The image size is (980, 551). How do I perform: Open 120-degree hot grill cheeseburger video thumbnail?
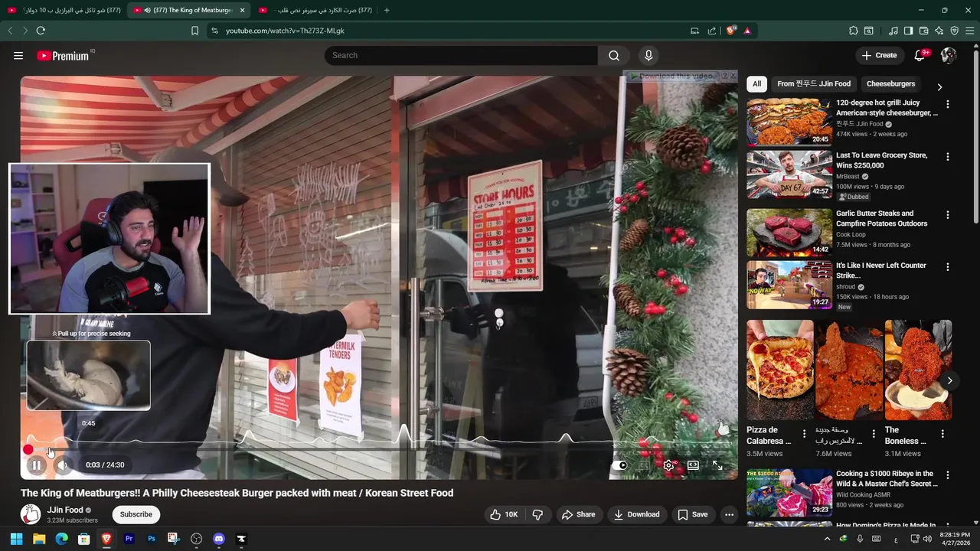point(789,122)
